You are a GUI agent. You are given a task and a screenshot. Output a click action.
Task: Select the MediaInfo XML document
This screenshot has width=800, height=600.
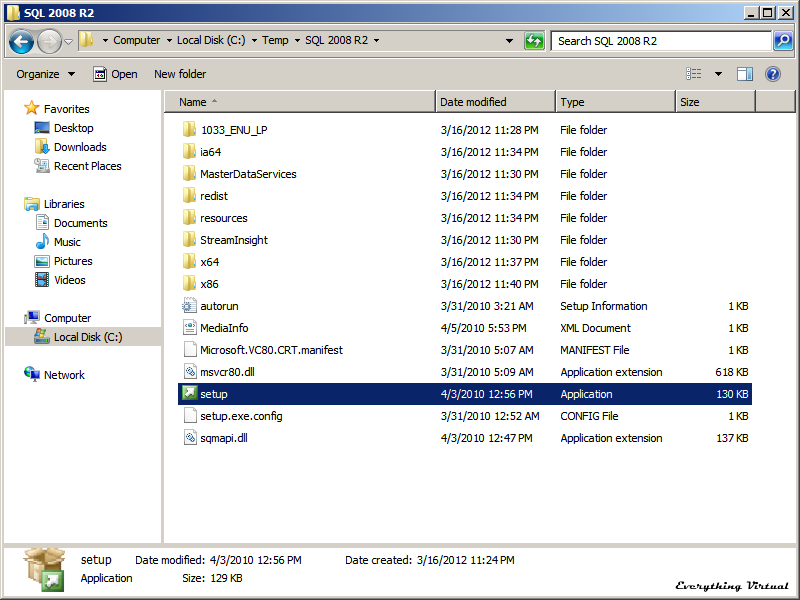click(x=223, y=328)
